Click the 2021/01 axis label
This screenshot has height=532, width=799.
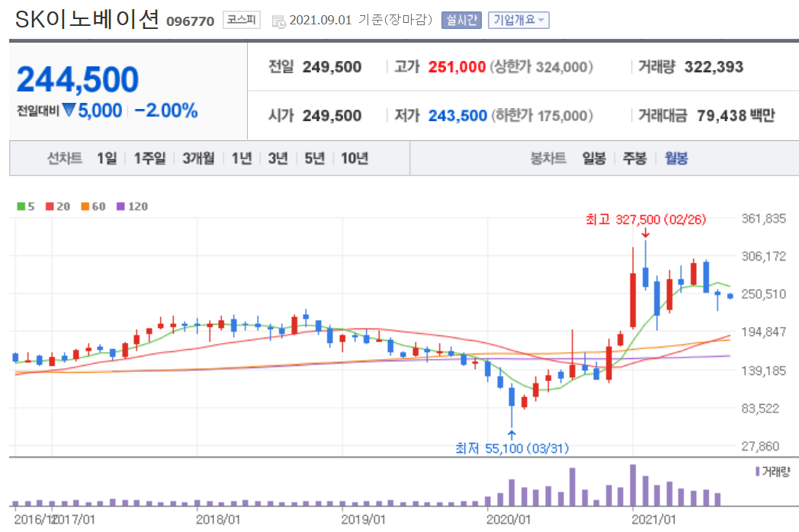[x=653, y=520]
